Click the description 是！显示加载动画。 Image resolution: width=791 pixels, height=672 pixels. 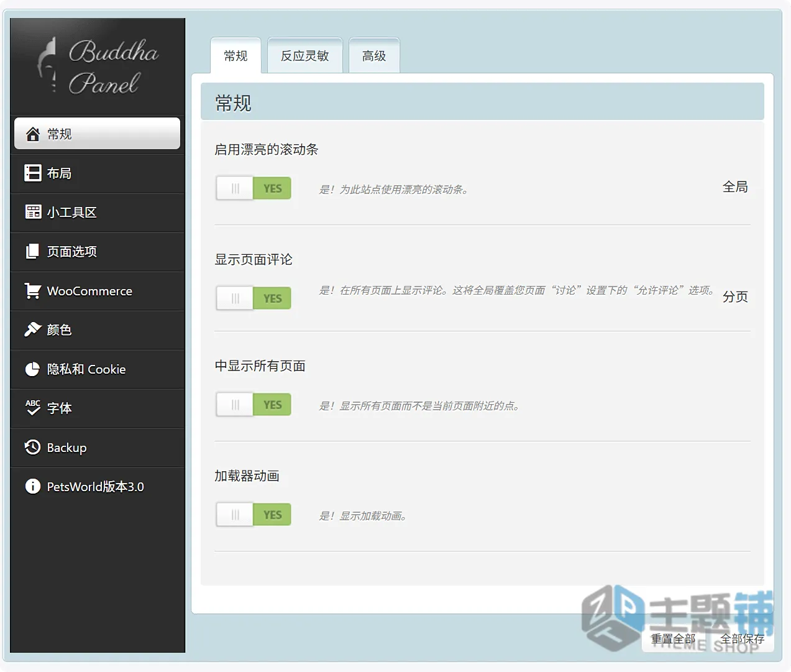[363, 516]
